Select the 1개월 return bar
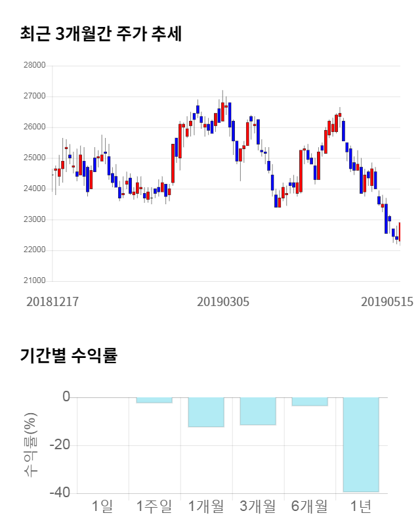The width and height of the screenshot is (420, 532). pos(206,412)
